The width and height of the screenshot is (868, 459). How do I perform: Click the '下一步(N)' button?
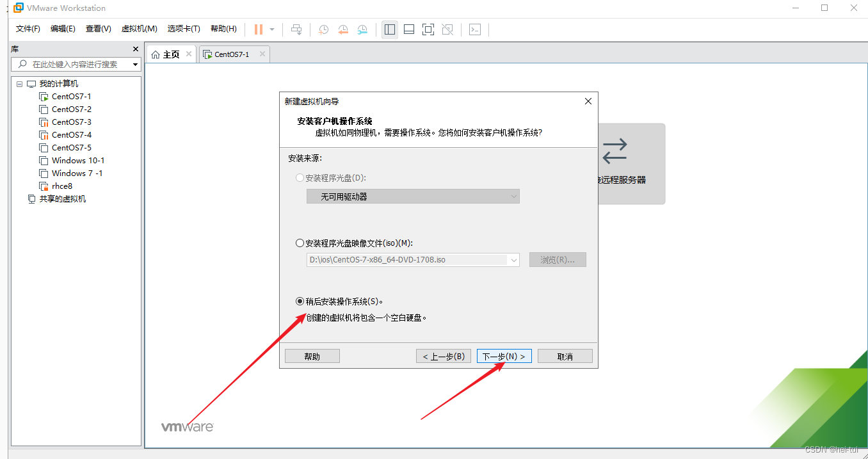504,356
